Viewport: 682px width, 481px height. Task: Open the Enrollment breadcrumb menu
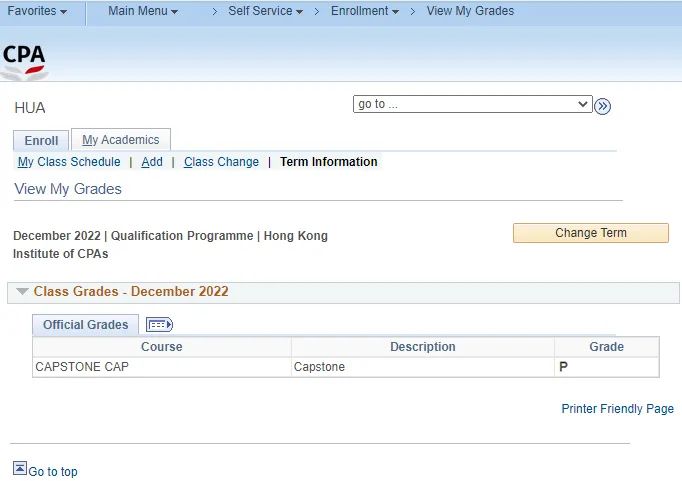tap(365, 11)
